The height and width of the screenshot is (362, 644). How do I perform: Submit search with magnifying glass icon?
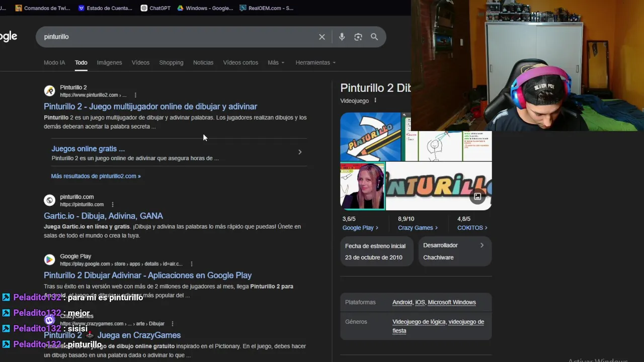374,37
